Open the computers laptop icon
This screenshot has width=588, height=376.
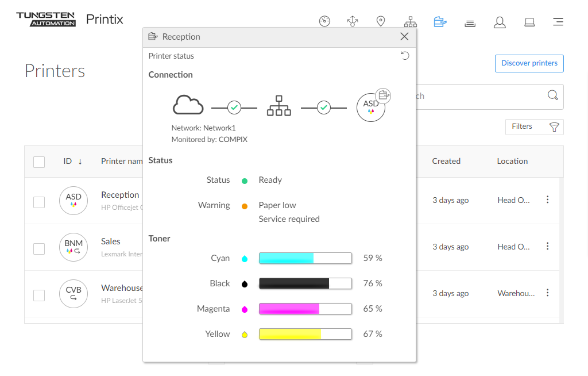[x=529, y=22]
